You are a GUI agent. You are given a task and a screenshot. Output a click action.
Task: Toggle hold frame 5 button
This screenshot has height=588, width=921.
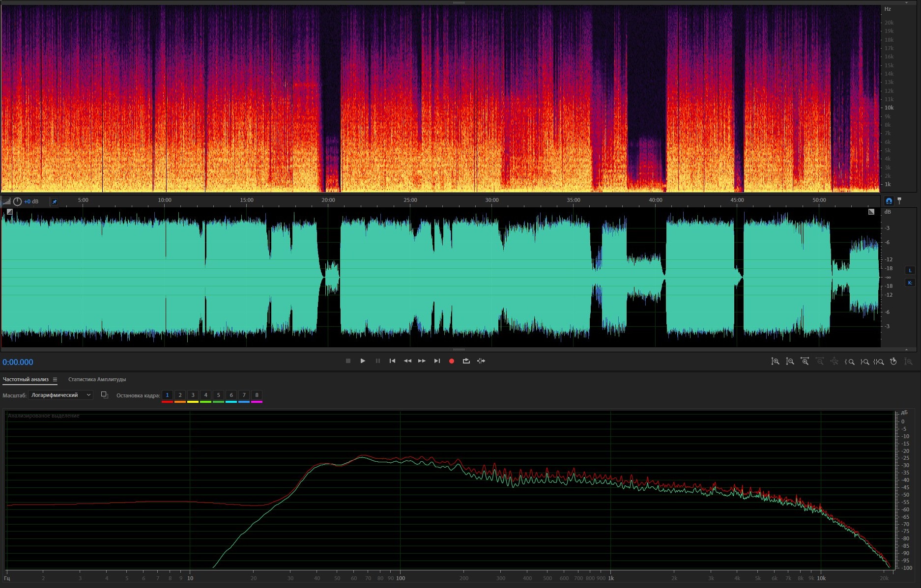click(x=218, y=395)
